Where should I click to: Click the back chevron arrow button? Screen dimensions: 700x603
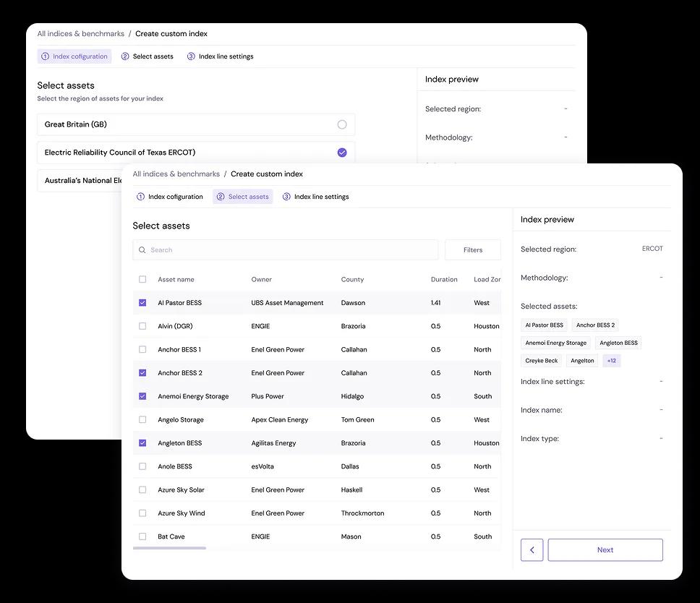point(532,549)
